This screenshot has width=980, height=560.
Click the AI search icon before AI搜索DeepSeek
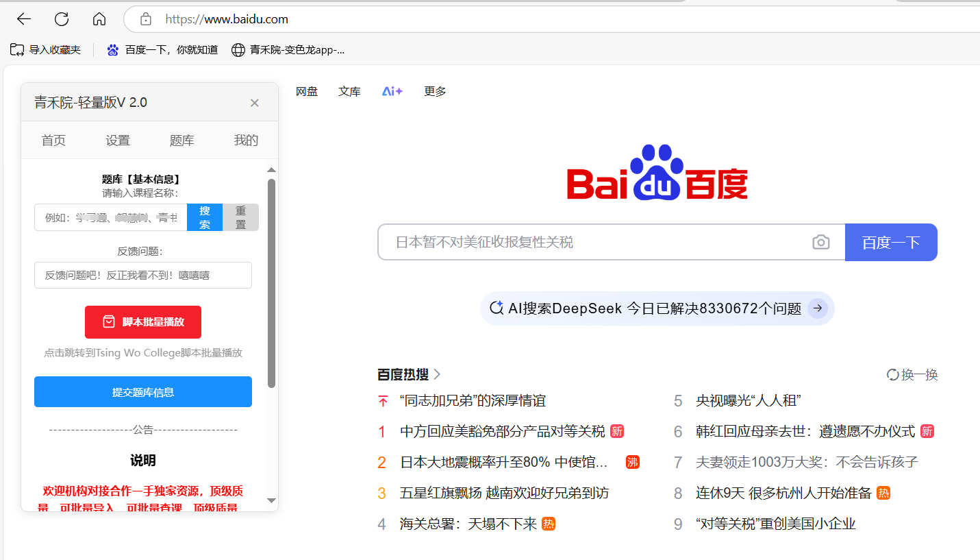[x=497, y=308]
